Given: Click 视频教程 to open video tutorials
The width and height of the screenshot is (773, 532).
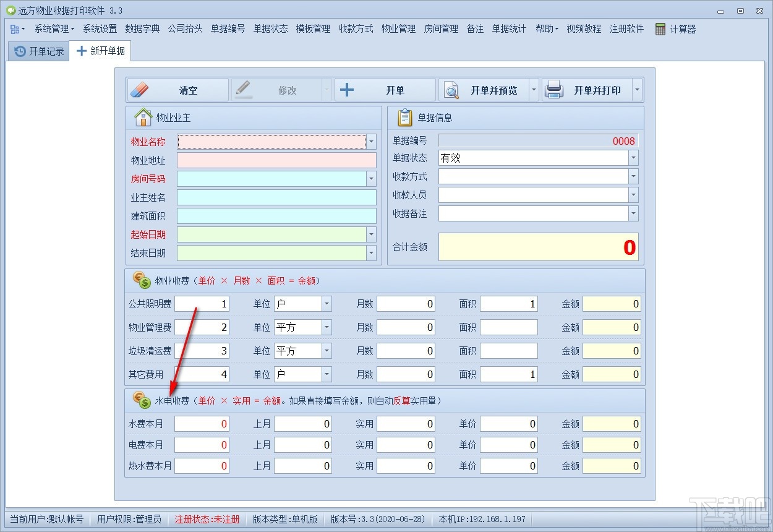Looking at the screenshot, I should [583, 28].
